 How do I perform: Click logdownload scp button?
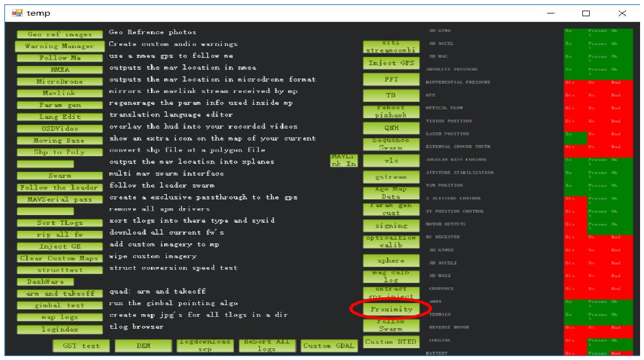[x=205, y=345]
